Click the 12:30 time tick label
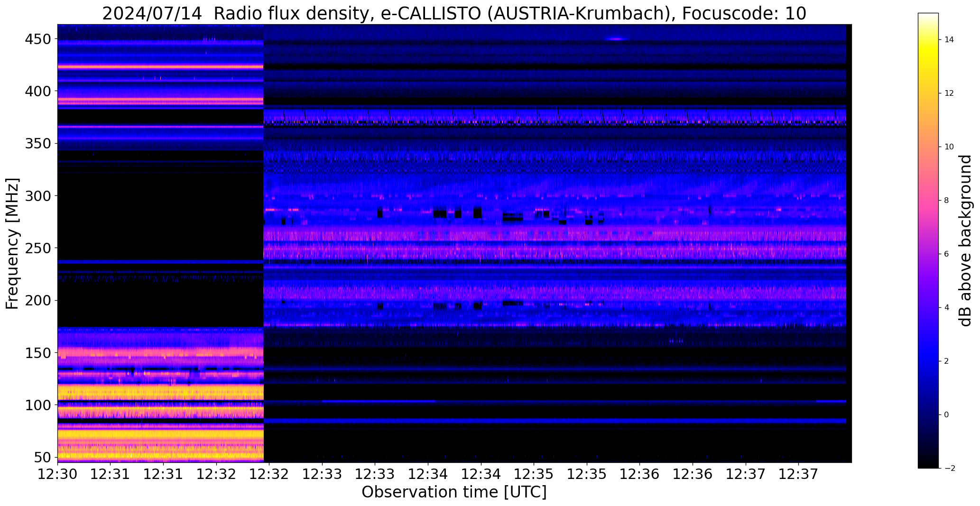The image size is (980, 506). coord(58,474)
